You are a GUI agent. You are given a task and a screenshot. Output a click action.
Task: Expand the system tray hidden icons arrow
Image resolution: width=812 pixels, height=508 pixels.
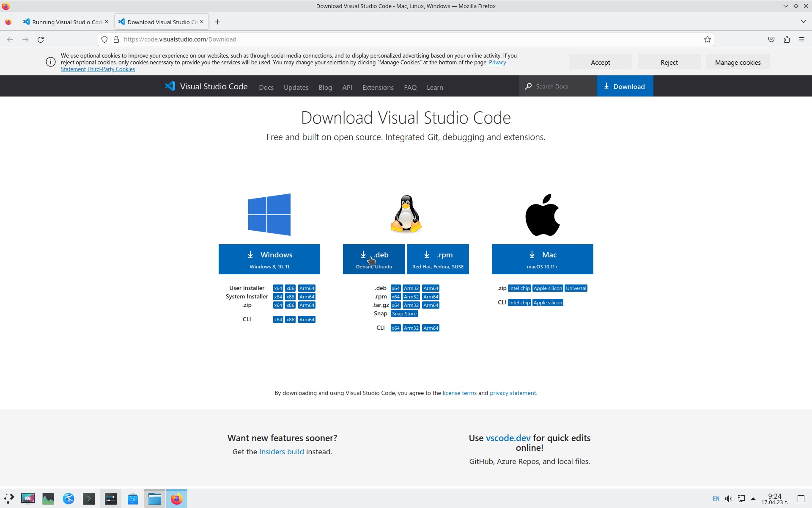753,499
